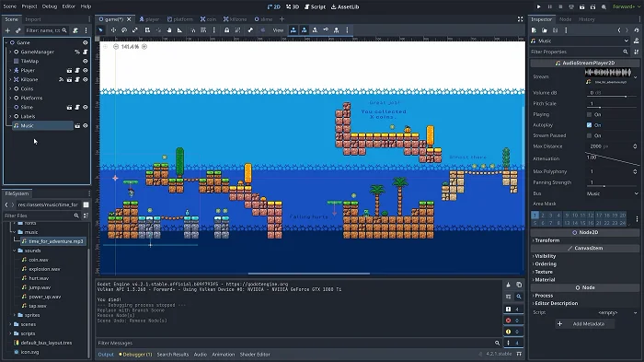Select the Ruler Mode tool

click(180, 30)
